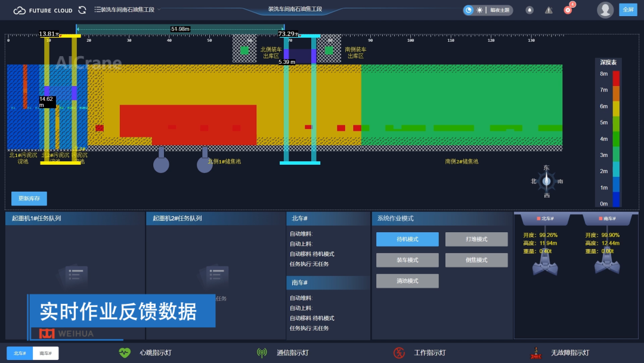
Task: Click the red badge message icon
Action: (x=568, y=10)
